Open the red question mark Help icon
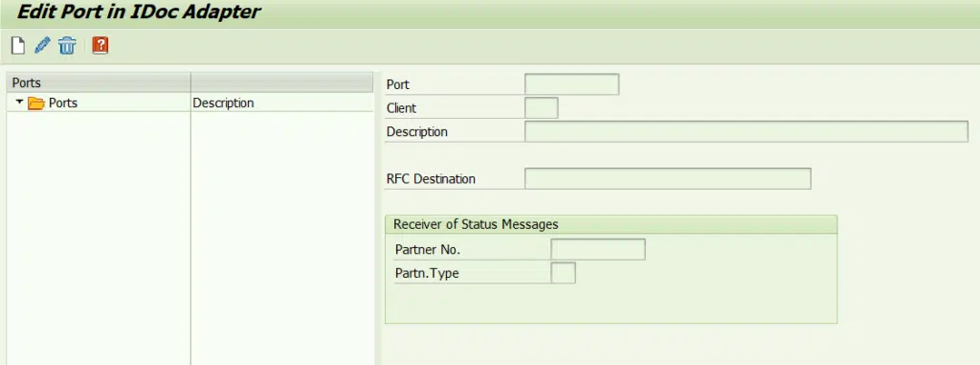The image size is (980, 365). tap(100, 45)
